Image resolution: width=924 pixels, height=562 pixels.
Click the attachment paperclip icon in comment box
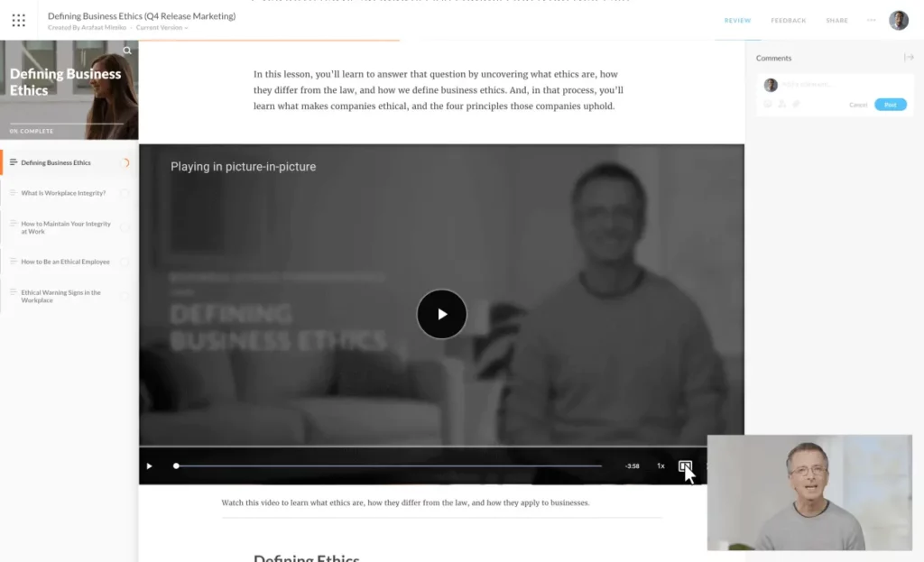click(796, 105)
